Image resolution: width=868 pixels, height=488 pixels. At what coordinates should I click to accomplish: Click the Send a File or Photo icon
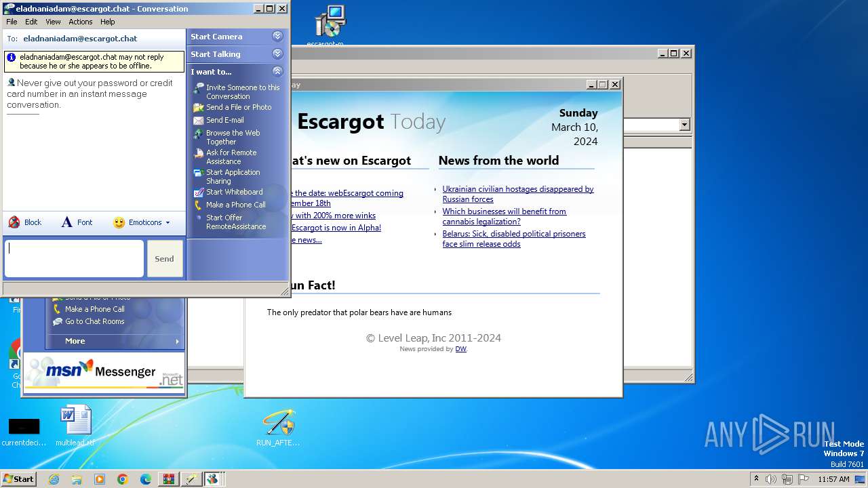pyautogui.click(x=198, y=107)
